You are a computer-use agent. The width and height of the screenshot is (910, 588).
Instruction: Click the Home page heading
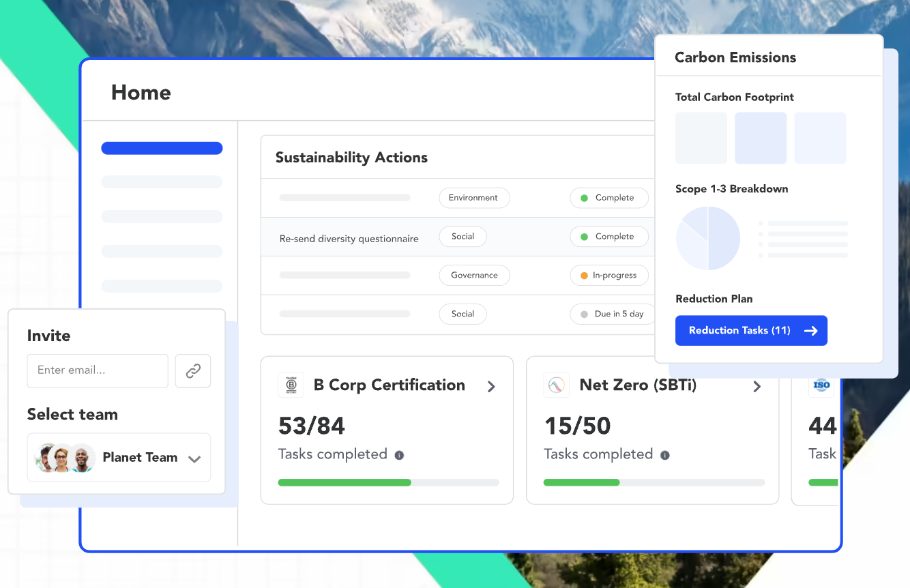[141, 93]
